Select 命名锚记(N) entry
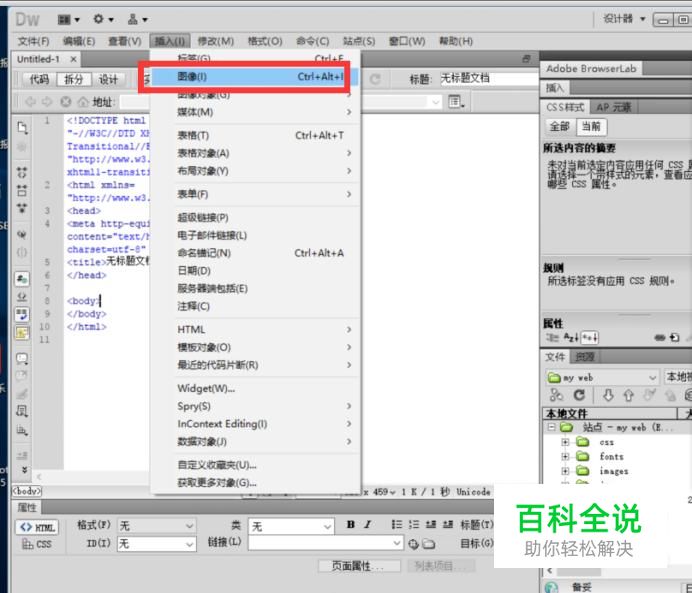 pyautogui.click(x=255, y=253)
